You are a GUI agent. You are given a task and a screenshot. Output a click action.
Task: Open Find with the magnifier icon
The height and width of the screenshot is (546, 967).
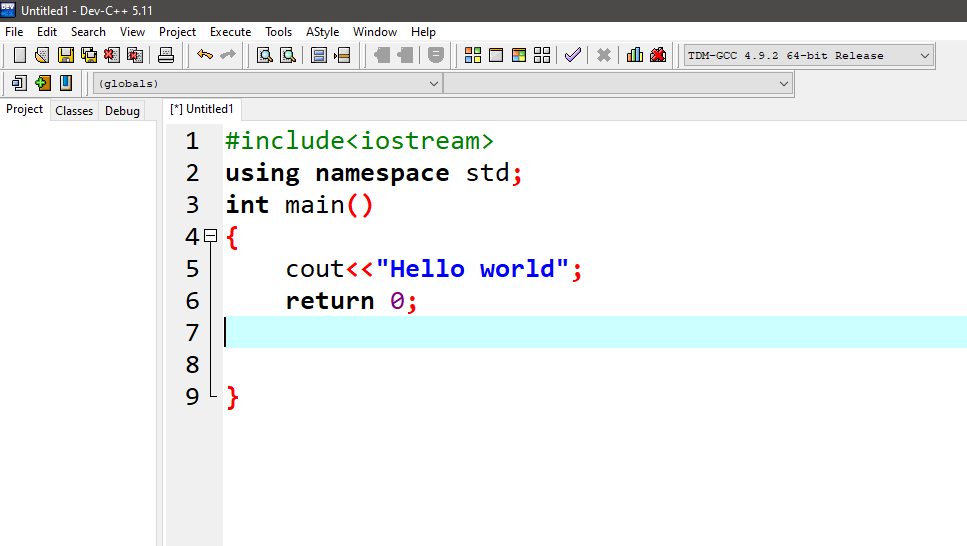click(x=265, y=56)
